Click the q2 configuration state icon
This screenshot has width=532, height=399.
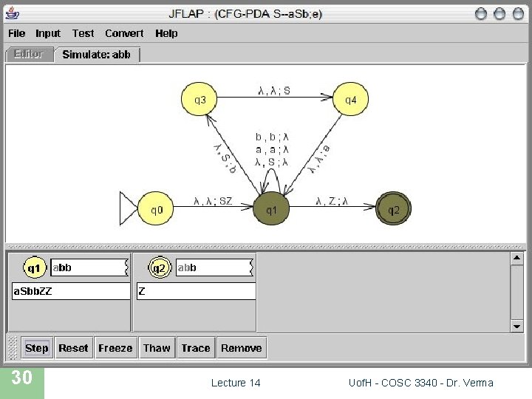[160, 268]
